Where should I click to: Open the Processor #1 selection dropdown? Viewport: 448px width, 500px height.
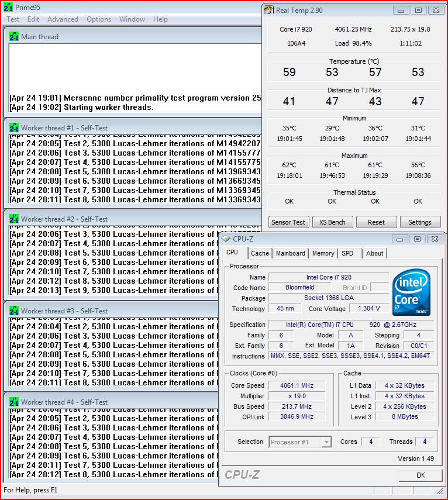coord(300,442)
